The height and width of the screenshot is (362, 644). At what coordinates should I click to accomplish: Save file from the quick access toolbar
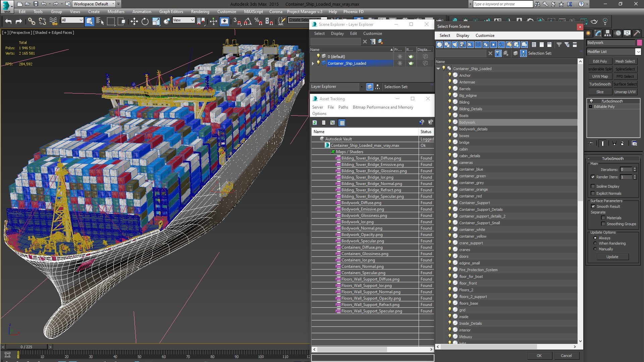[x=36, y=4]
